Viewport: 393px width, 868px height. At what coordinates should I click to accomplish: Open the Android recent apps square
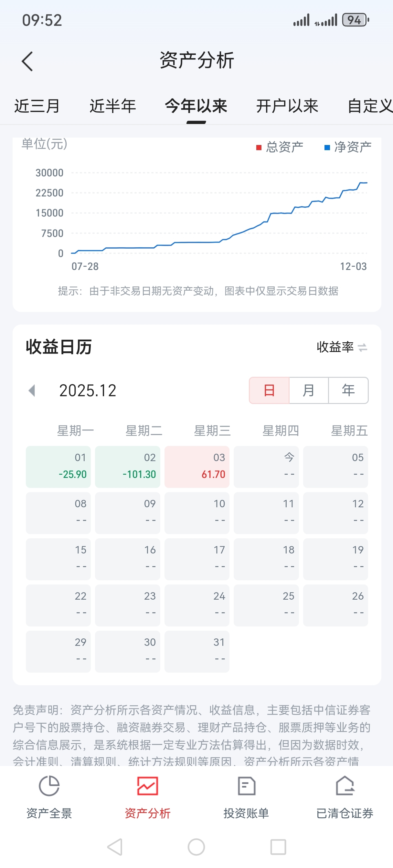[278, 847]
